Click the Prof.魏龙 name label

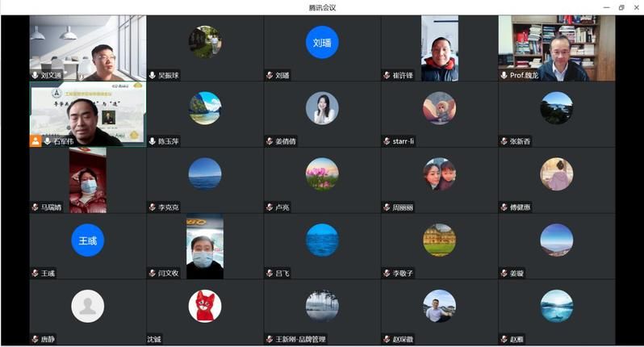click(524, 75)
